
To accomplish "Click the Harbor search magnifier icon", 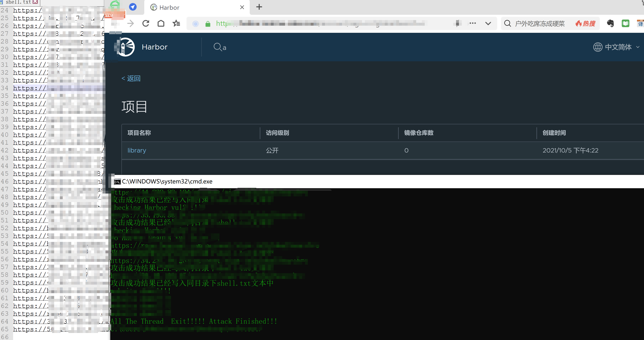I will [217, 47].
